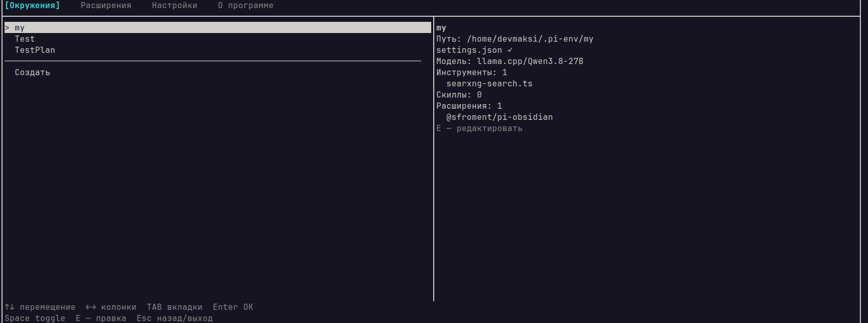The image size is (868, 323).
Task: Click the my heading in details pane
Action: pos(441,28)
